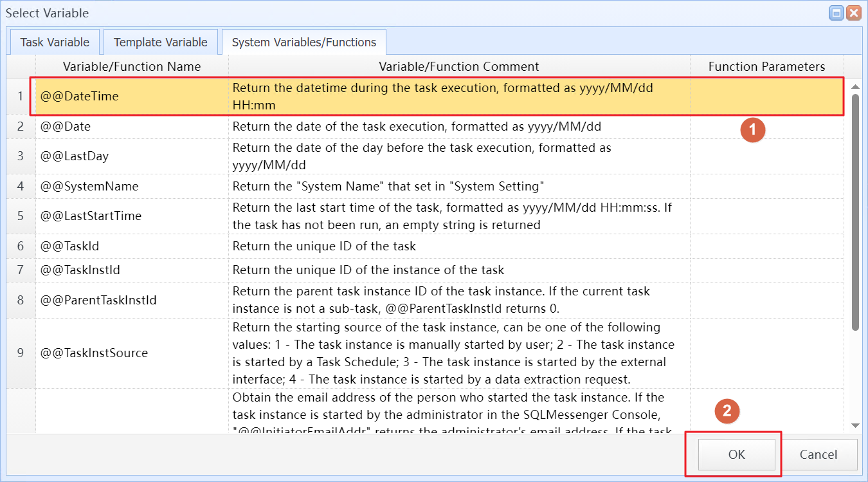Click comment about "System Name" in "System Setting"
Viewport: 868px width, 482px height.
click(388, 187)
